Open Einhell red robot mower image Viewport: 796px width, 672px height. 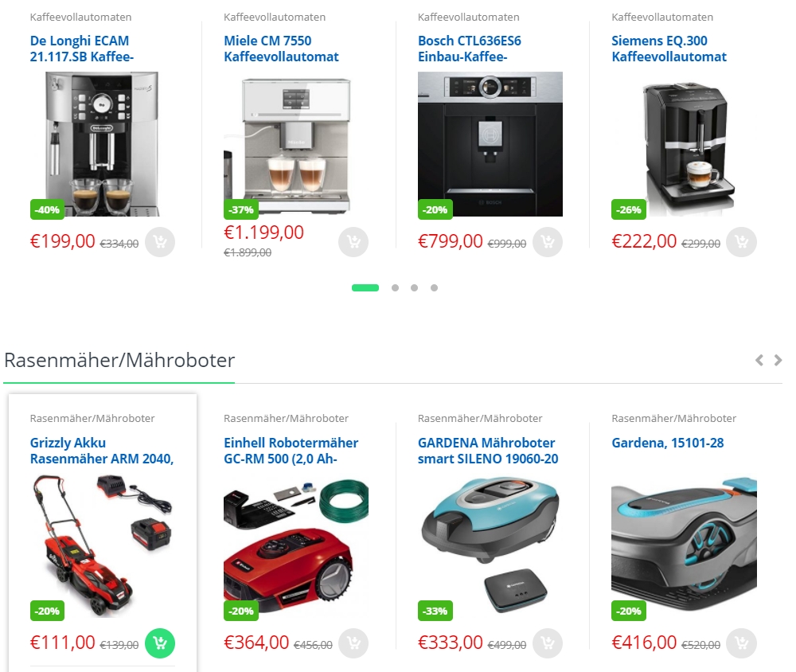(296, 546)
